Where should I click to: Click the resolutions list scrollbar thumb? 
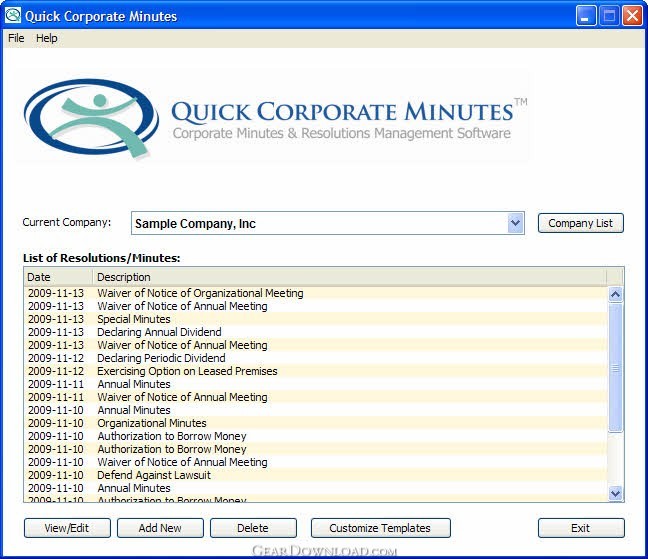615,368
